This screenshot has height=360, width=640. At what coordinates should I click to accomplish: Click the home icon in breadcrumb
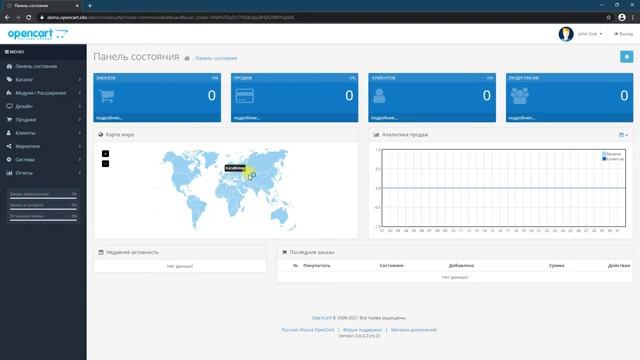click(187, 58)
